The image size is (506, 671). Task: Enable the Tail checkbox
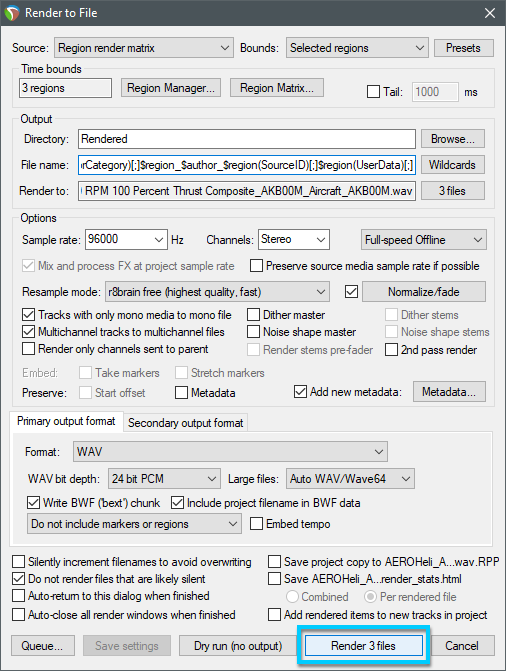click(373, 92)
